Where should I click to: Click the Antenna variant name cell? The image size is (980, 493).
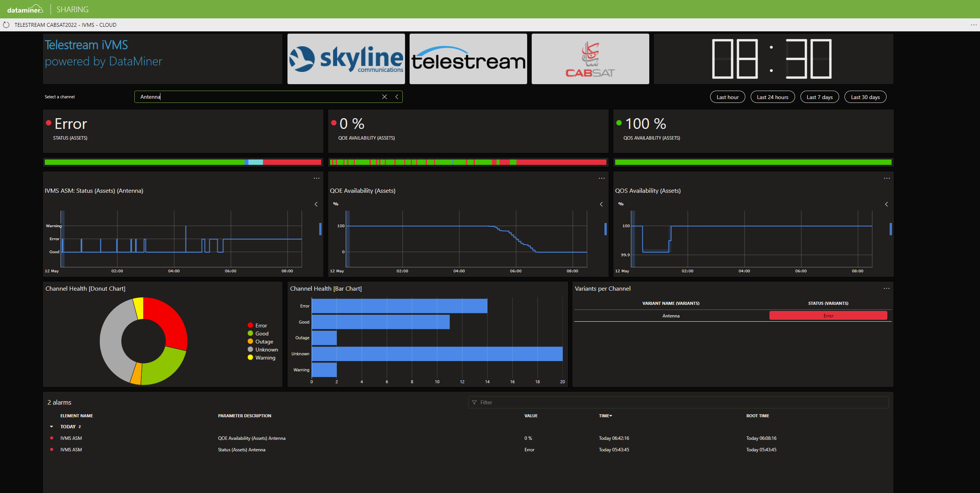671,316
